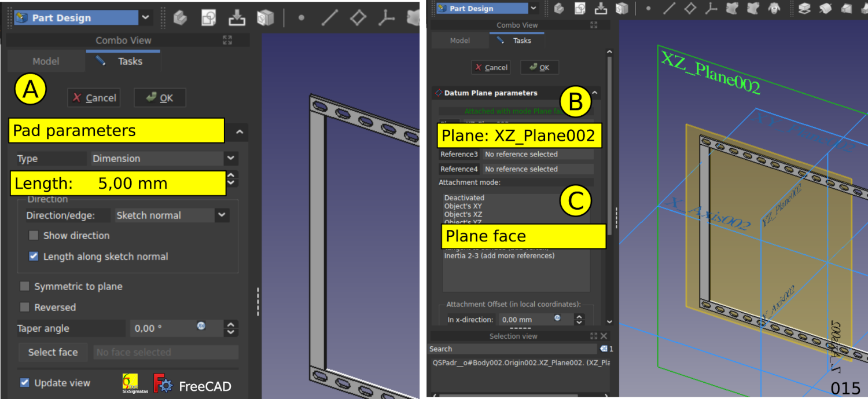This screenshot has height=399, width=868.
Task: Select the Revolution tool in right screenshot toolbar
Action: pyautogui.click(x=826, y=8)
